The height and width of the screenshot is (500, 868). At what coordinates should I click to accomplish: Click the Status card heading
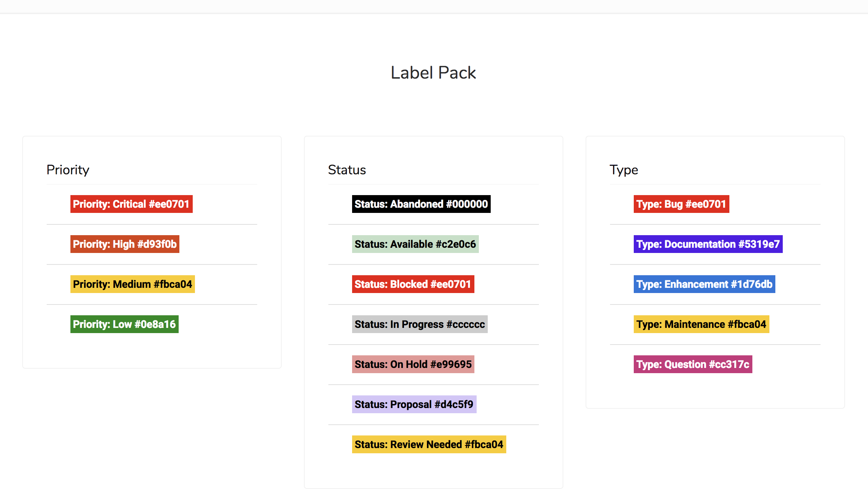click(x=347, y=170)
